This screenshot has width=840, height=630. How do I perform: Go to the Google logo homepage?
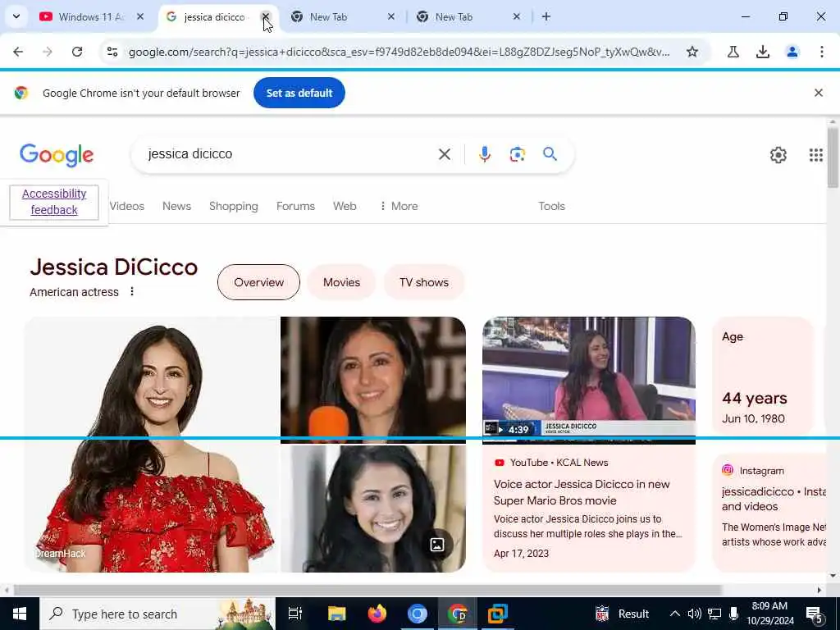pos(57,155)
